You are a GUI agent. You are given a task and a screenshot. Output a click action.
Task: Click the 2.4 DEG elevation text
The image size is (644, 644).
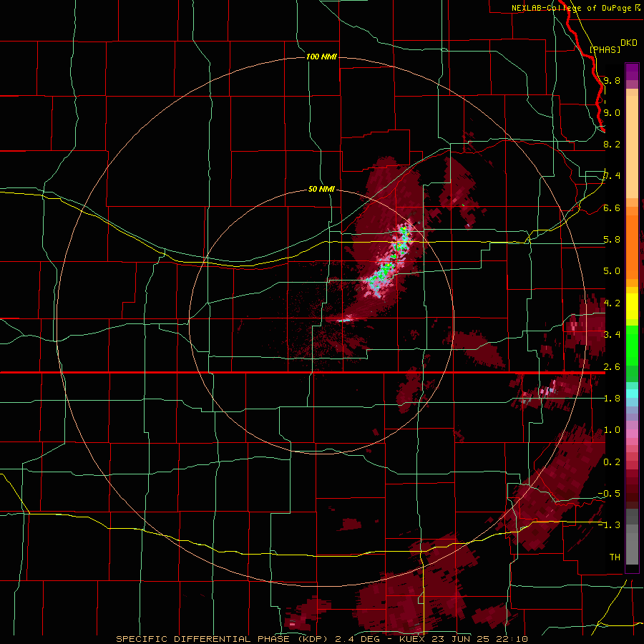coord(357,639)
